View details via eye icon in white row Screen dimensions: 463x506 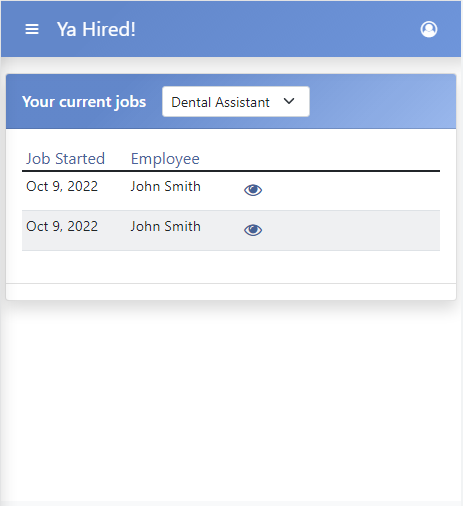[253, 190]
